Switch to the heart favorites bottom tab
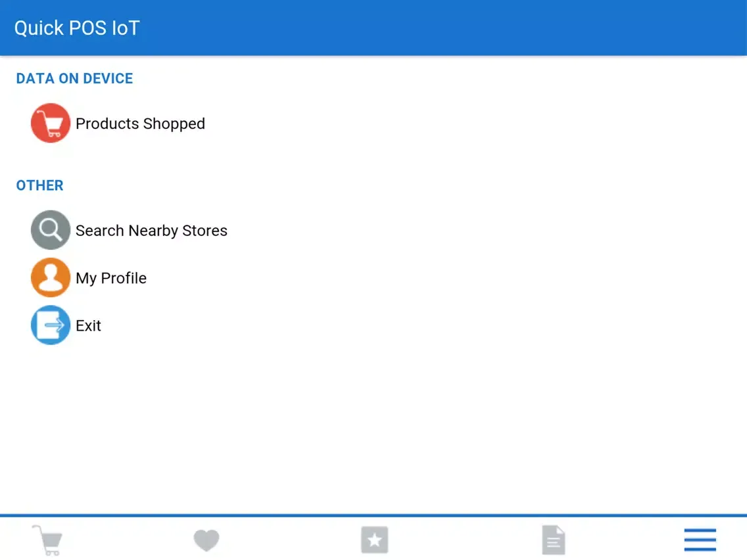747x560 pixels. (x=206, y=540)
